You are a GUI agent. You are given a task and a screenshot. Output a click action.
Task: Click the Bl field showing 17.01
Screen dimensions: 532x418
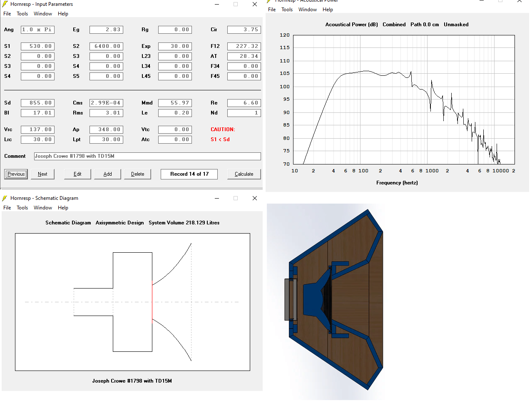(37, 113)
